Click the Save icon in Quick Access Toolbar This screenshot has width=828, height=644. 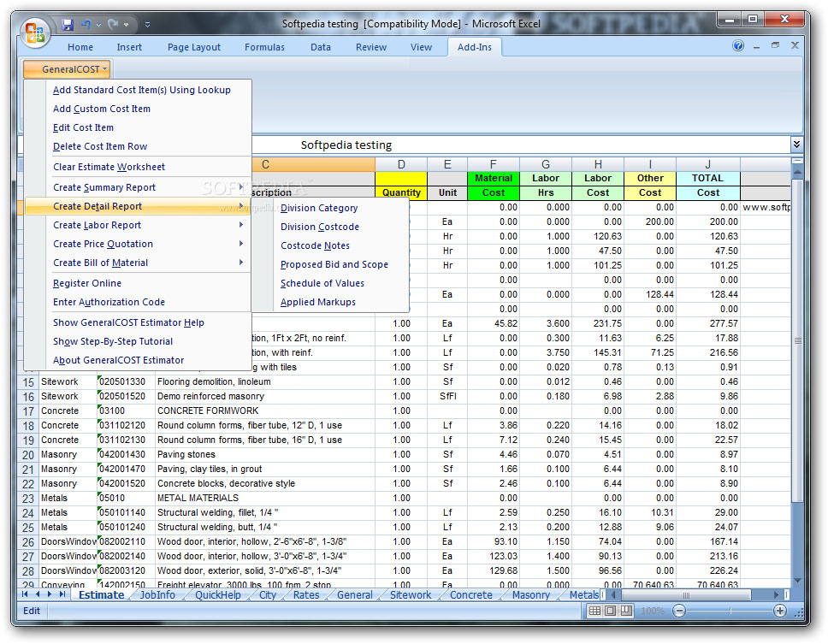pos(68,25)
